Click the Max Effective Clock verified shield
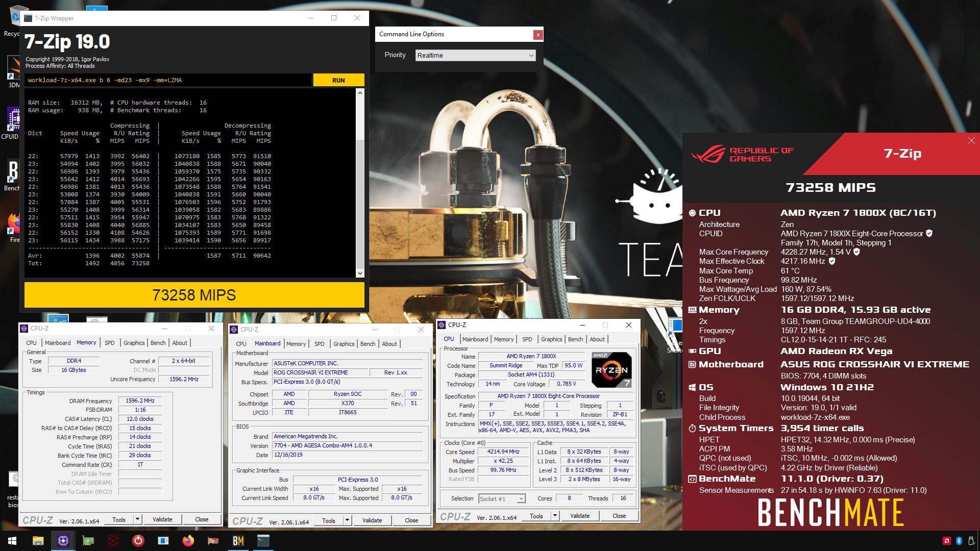This screenshot has height=551, width=980. 831,261
